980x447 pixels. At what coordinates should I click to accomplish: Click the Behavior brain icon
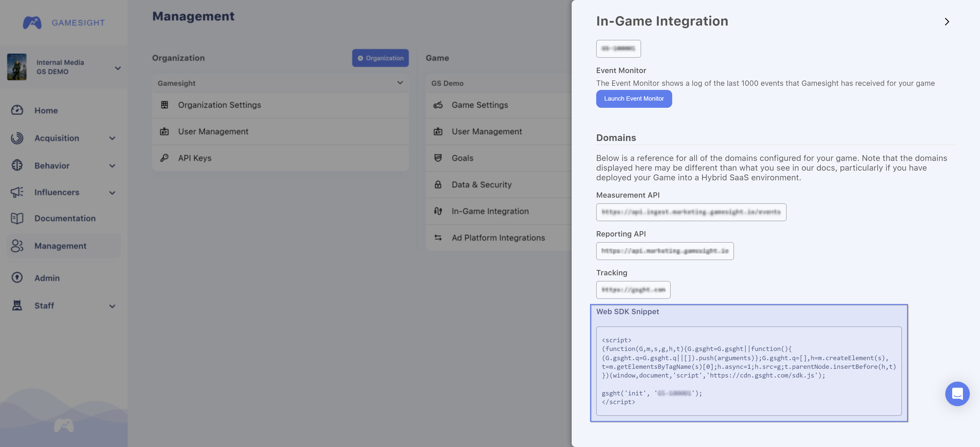coord(17,165)
